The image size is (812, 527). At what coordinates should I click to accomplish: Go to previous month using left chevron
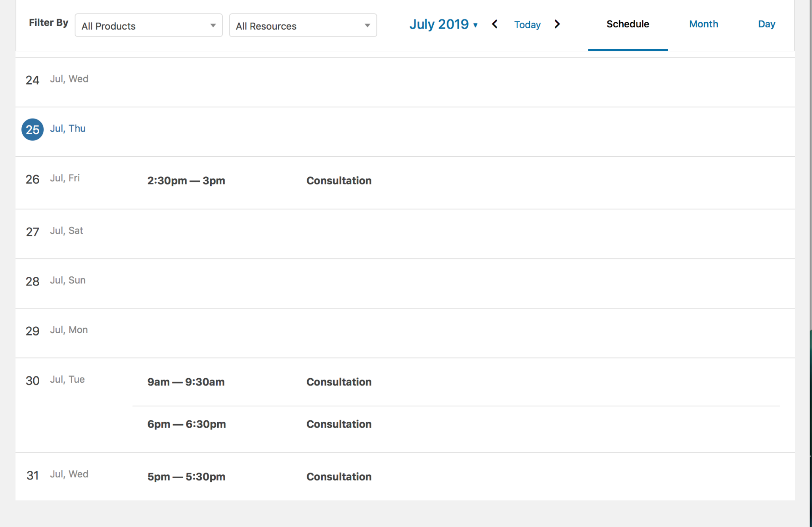coord(494,24)
